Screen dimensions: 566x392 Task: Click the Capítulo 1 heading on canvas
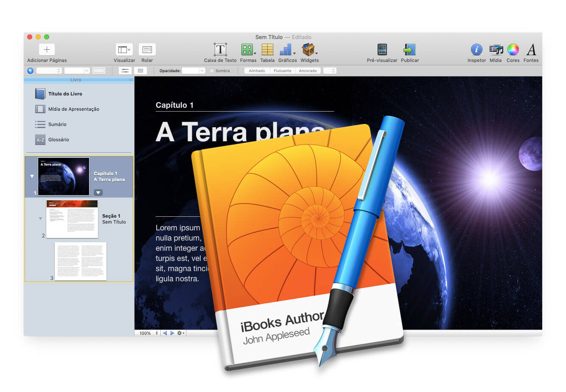174,105
